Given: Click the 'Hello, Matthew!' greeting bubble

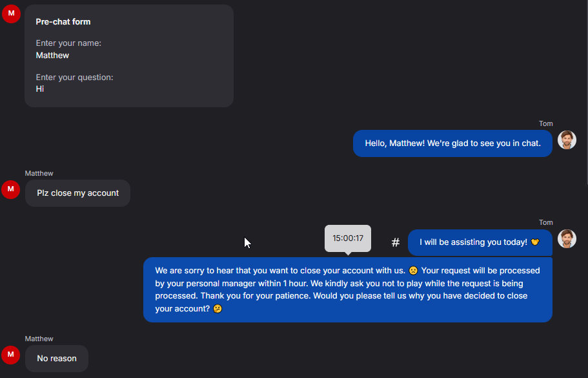Looking at the screenshot, I should (452, 143).
